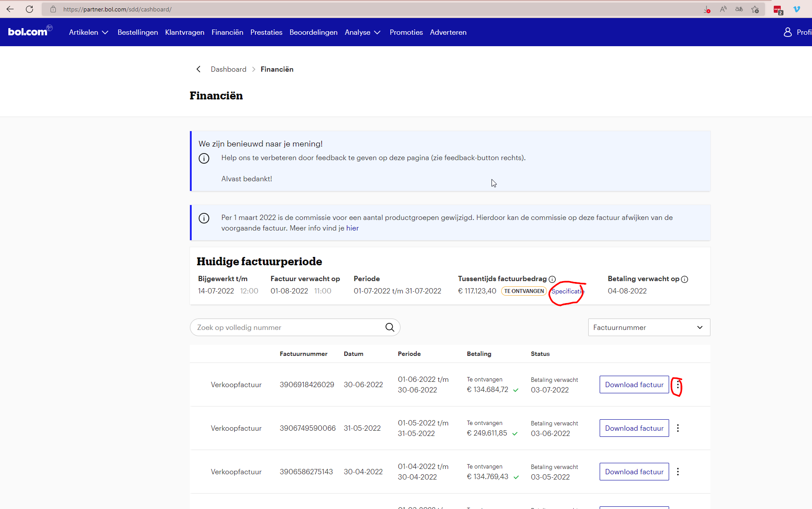Open the Factuurnummer dropdown
This screenshot has width=812, height=509.
649,327
